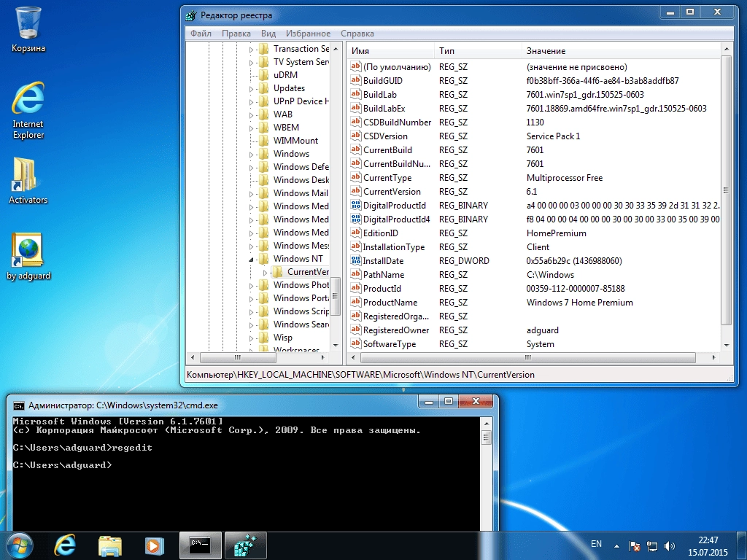Open the Action Center flag tray icon

[x=634, y=545]
